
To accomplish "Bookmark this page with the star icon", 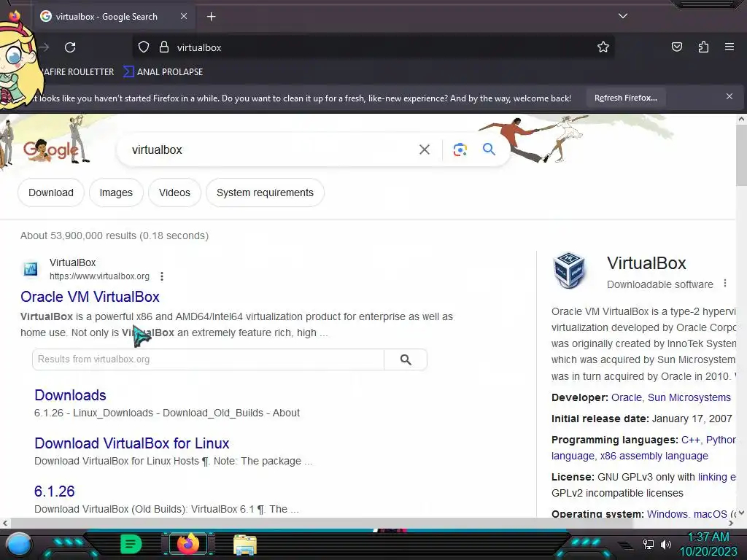I will (x=603, y=47).
